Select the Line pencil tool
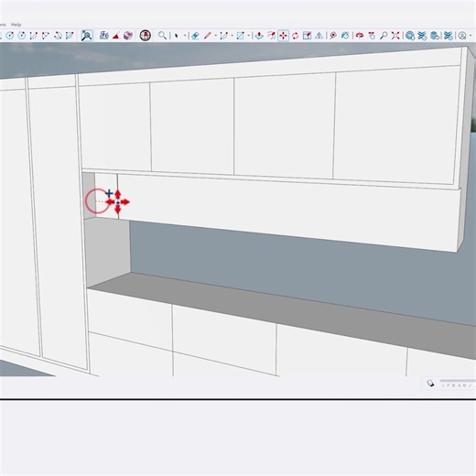The image size is (476, 476). pos(208,36)
